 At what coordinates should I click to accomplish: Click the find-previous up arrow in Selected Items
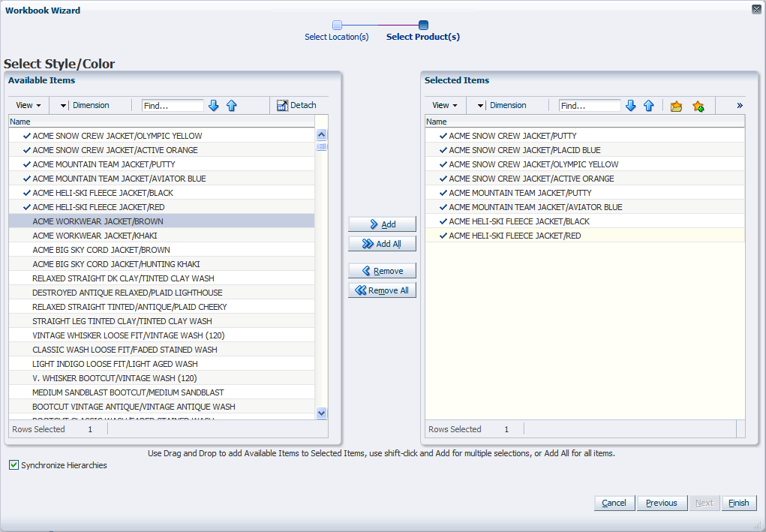(649, 106)
